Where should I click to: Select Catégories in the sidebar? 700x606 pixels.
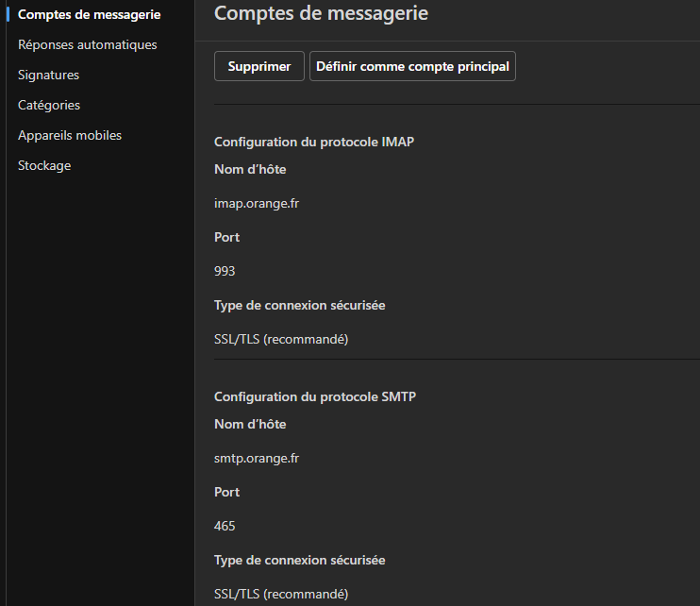pos(49,105)
